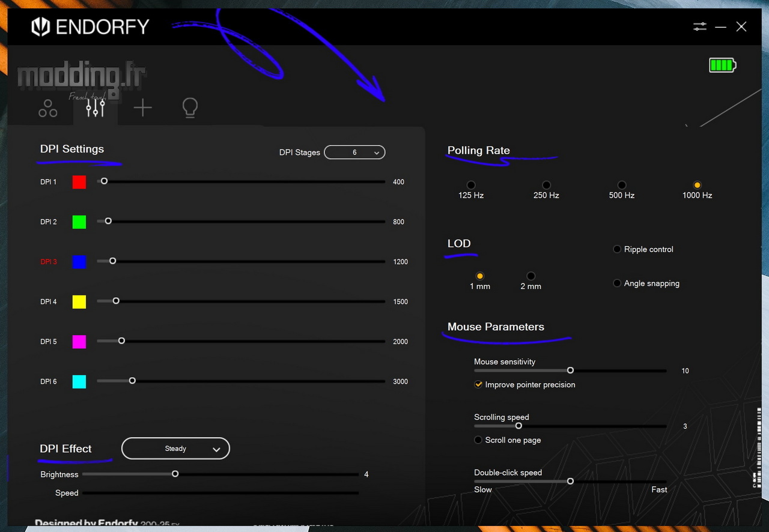Click the green battery status icon

(723, 65)
